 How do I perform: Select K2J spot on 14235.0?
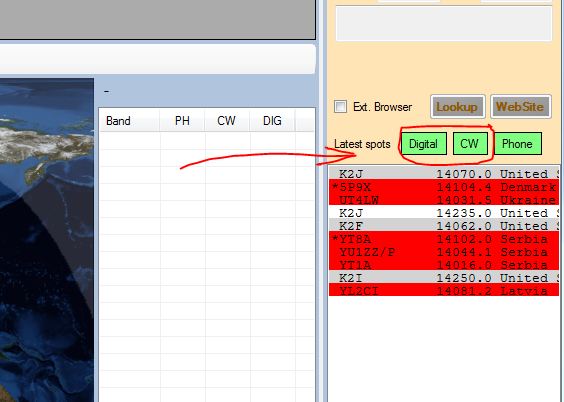(444, 213)
